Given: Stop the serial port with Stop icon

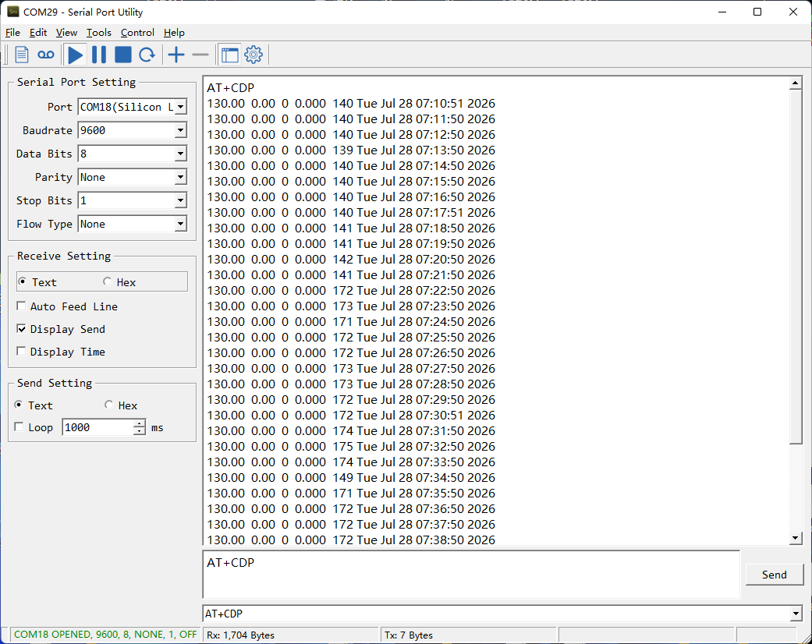Looking at the screenshot, I should 122,55.
